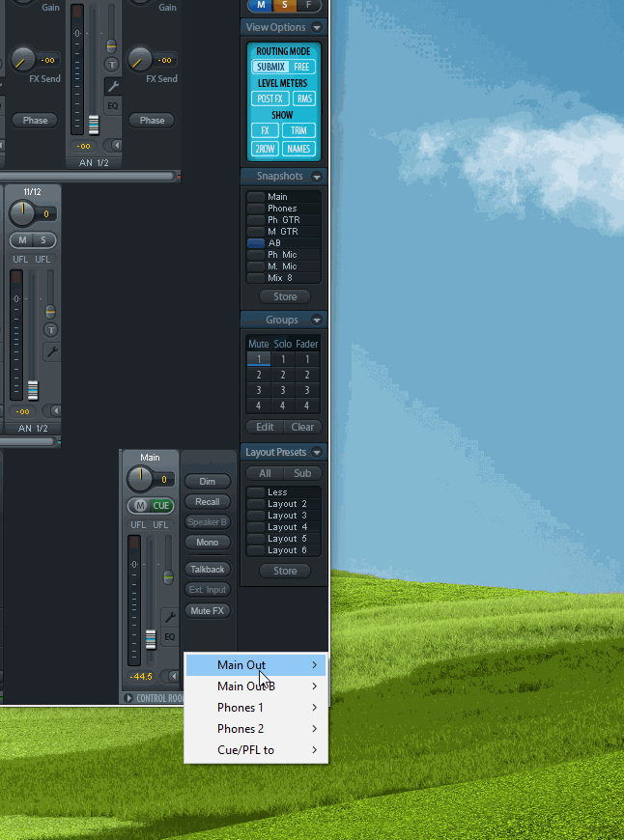Open settings wrench on the 11/12 channel
624x840 pixels.
[x=52, y=352]
